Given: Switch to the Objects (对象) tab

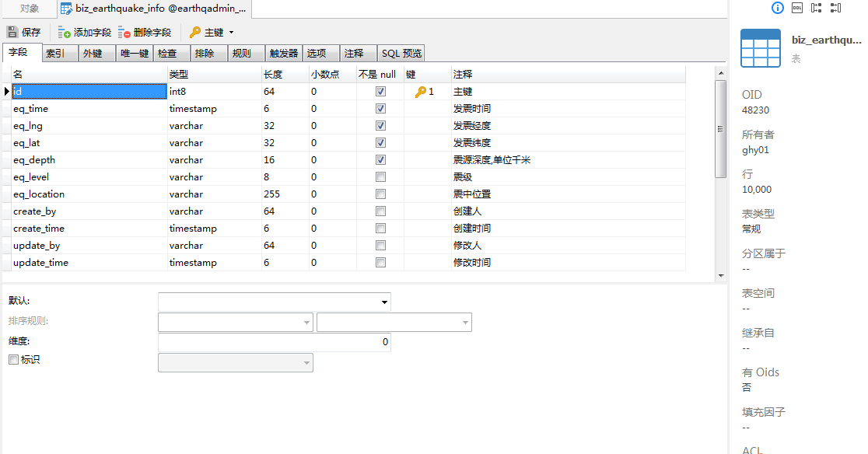Looking at the screenshot, I should tap(30, 9).
